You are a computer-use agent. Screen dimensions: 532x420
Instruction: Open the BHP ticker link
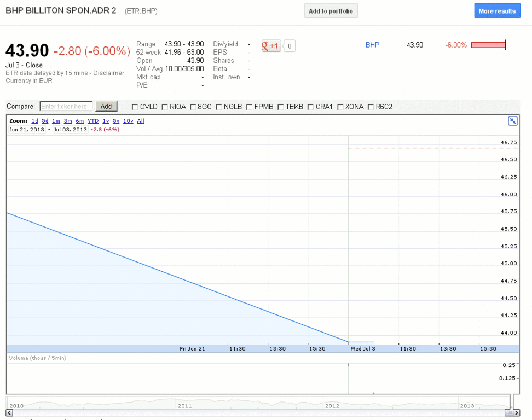pos(372,45)
